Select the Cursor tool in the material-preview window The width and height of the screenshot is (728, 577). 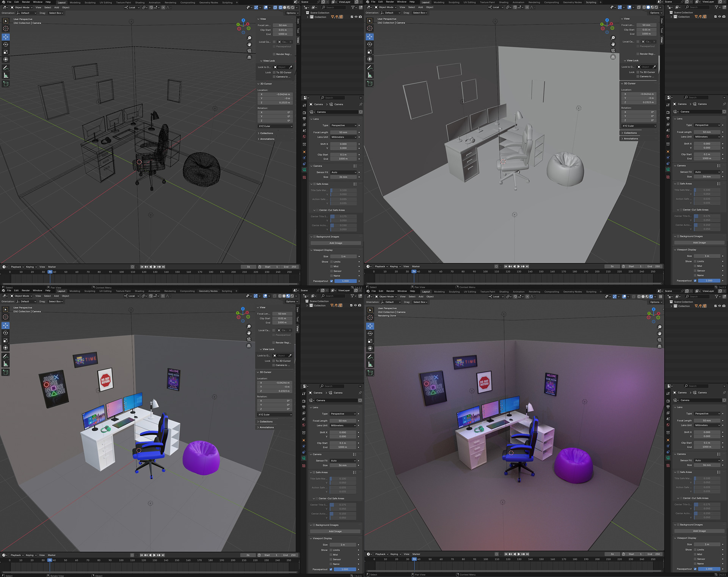pos(6,317)
